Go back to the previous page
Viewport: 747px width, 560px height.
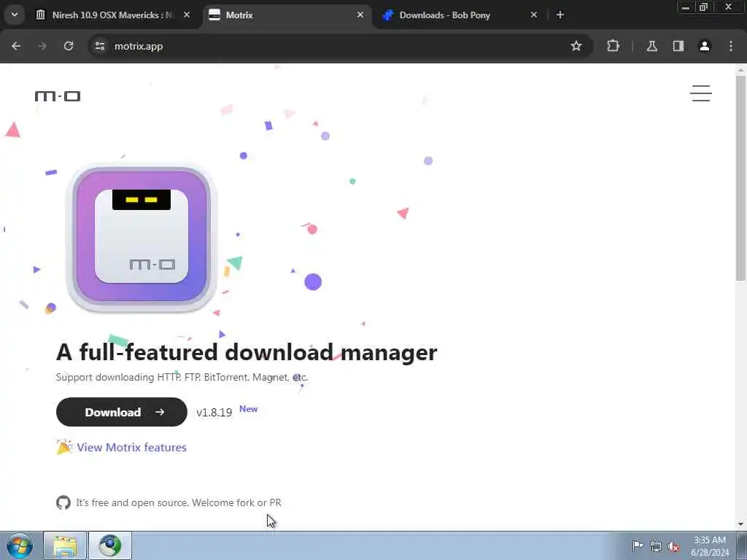pyautogui.click(x=16, y=46)
